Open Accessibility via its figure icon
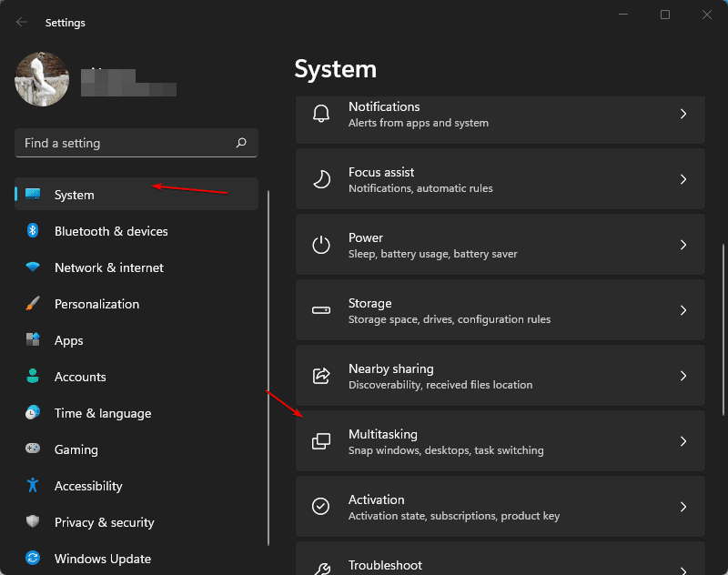This screenshot has height=575, width=728. point(32,486)
